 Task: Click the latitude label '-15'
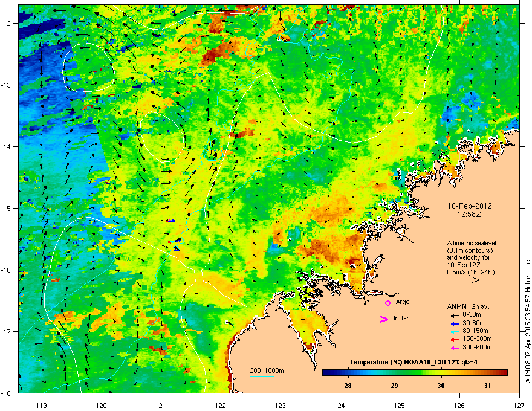(x=6, y=208)
